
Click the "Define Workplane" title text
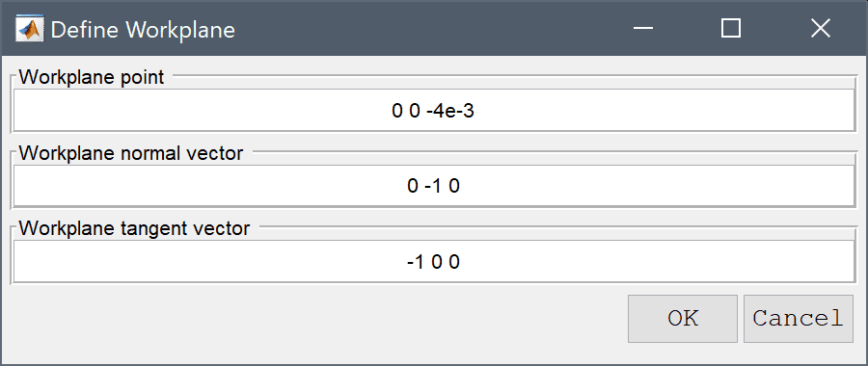click(143, 30)
